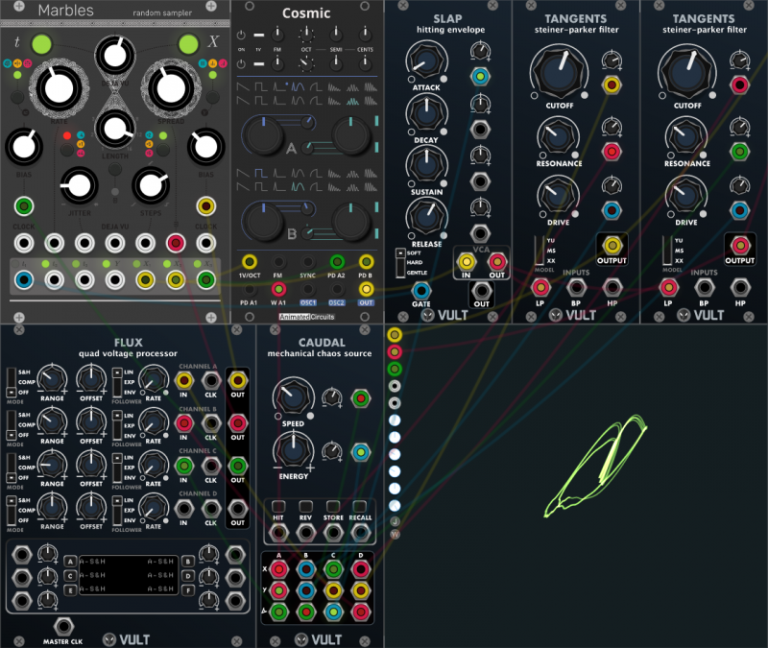Click SLAP's blue GATE jack

pos(421,291)
